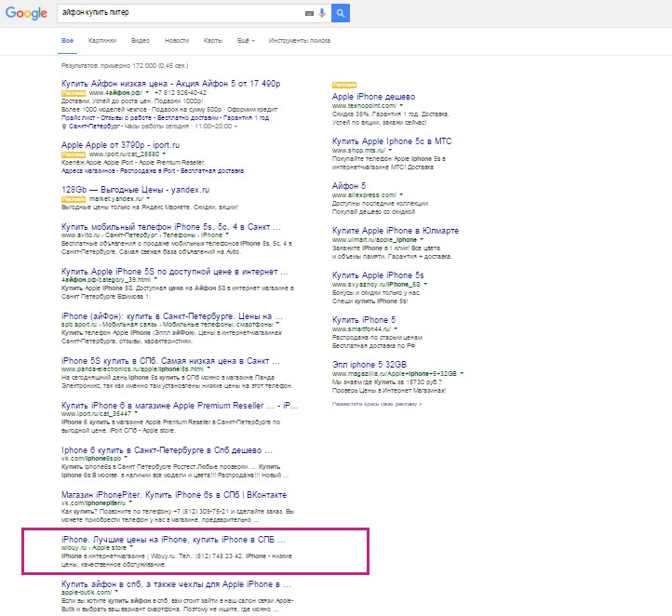Viewport: 672px width, 616px height.
Task: Click results count text 'примерно 172 000'
Action: pos(128,65)
